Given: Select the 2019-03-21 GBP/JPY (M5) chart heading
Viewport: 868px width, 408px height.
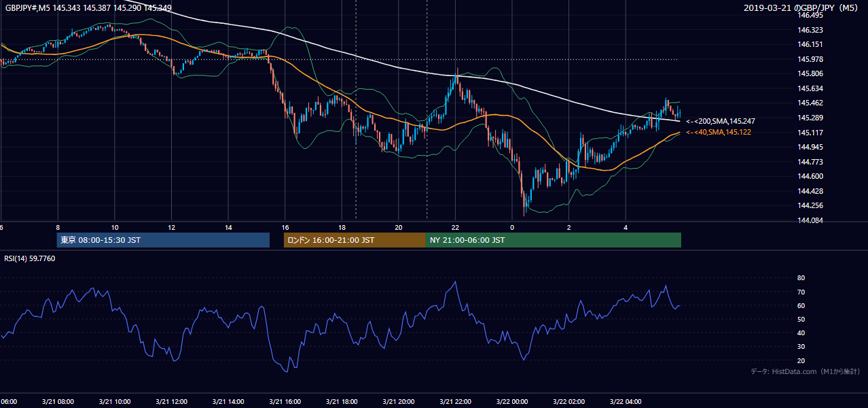Looking at the screenshot, I should [x=802, y=7].
